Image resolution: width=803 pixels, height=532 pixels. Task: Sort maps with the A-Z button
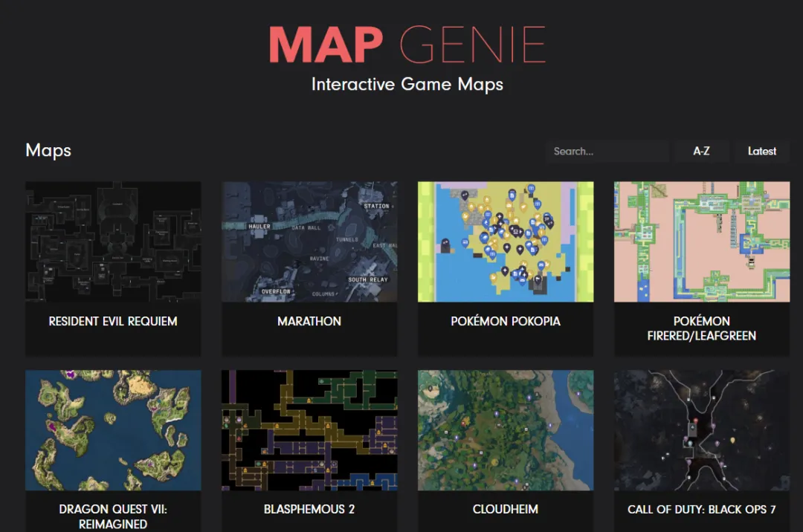click(702, 152)
